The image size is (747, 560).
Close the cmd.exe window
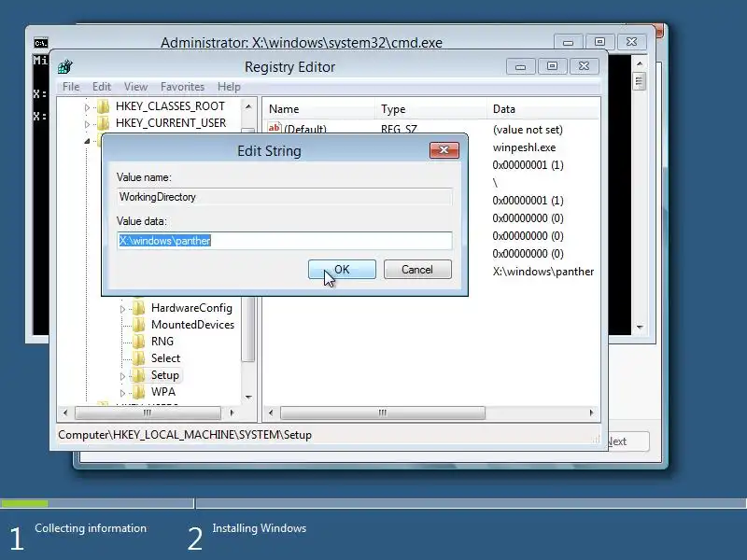tap(631, 42)
